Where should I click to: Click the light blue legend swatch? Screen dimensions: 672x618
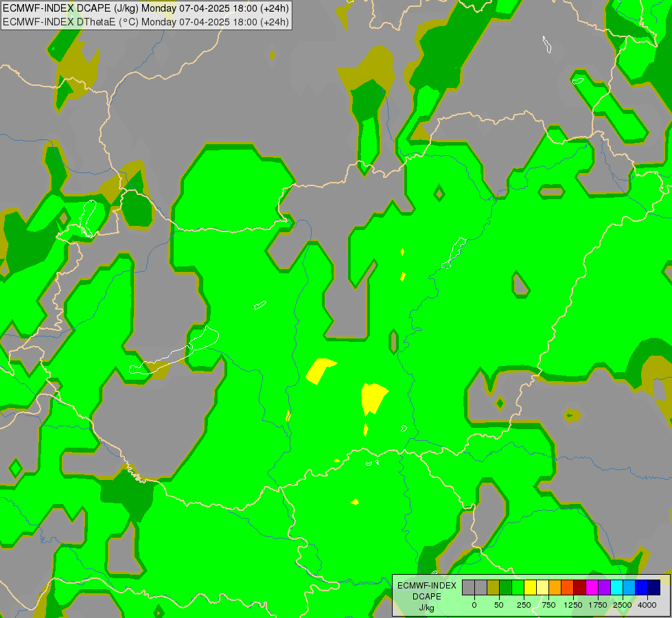pyautogui.click(x=629, y=588)
